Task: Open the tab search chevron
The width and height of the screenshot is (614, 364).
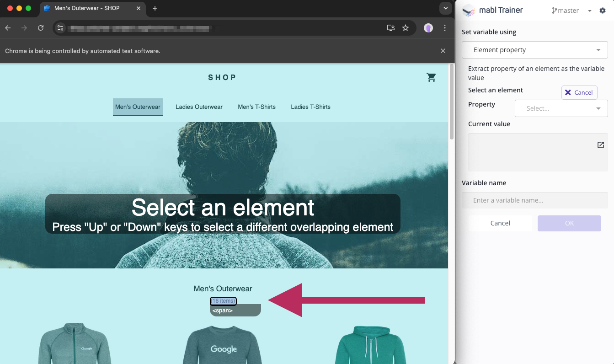Action: (445, 8)
